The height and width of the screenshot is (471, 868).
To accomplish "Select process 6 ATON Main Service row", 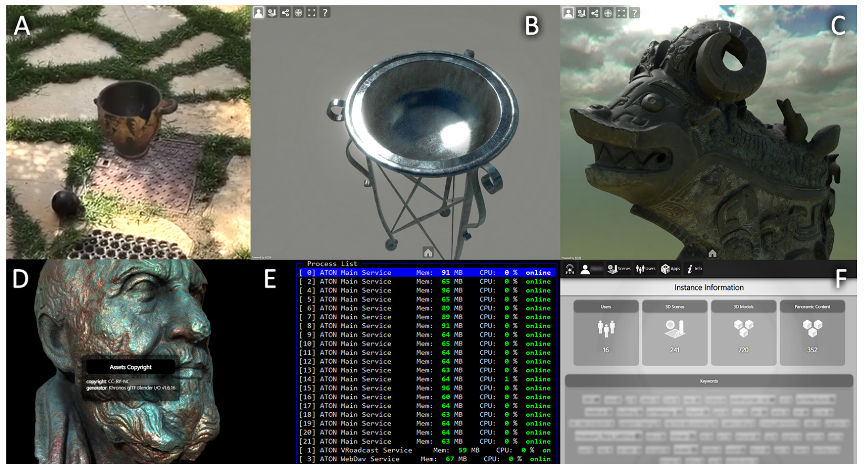I will point(426,308).
